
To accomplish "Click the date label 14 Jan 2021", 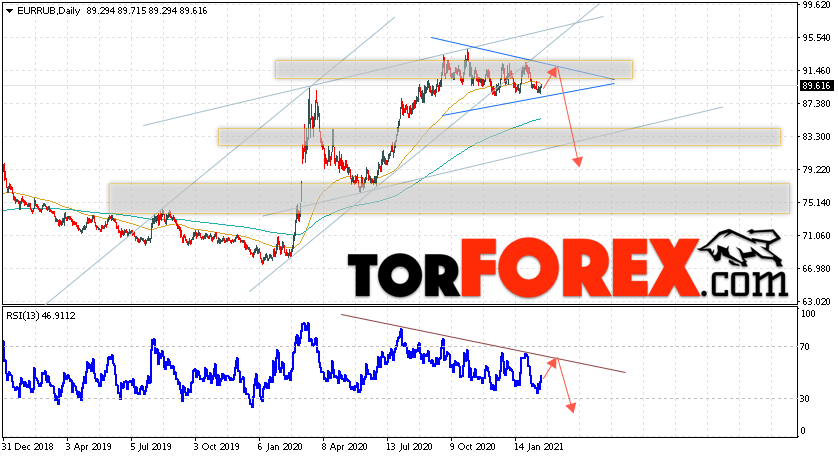I will coord(539,447).
